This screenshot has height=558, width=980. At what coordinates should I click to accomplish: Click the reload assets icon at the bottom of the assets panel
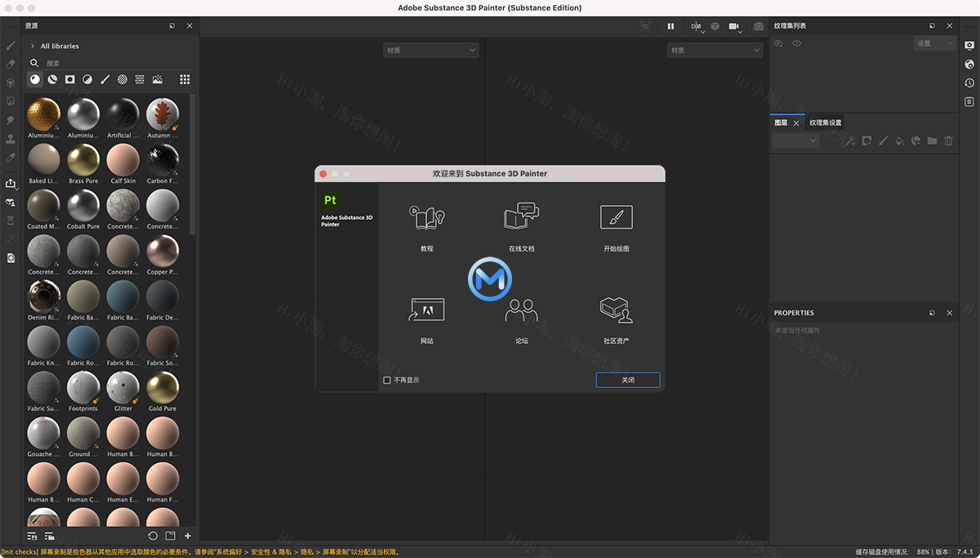tap(153, 536)
